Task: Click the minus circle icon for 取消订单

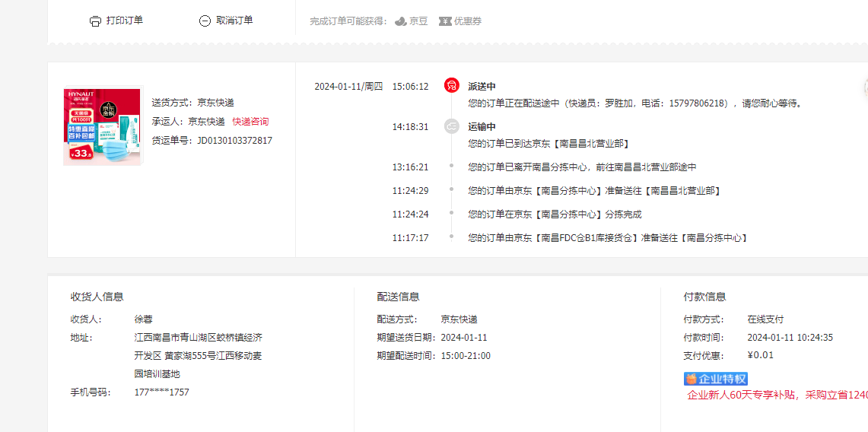Action: click(205, 21)
